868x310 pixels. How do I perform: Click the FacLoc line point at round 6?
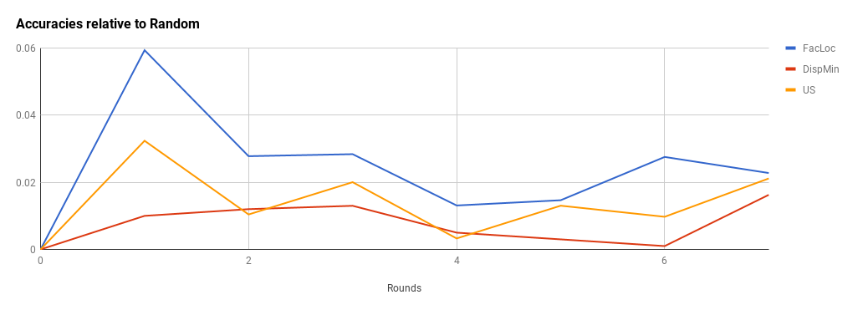(664, 156)
